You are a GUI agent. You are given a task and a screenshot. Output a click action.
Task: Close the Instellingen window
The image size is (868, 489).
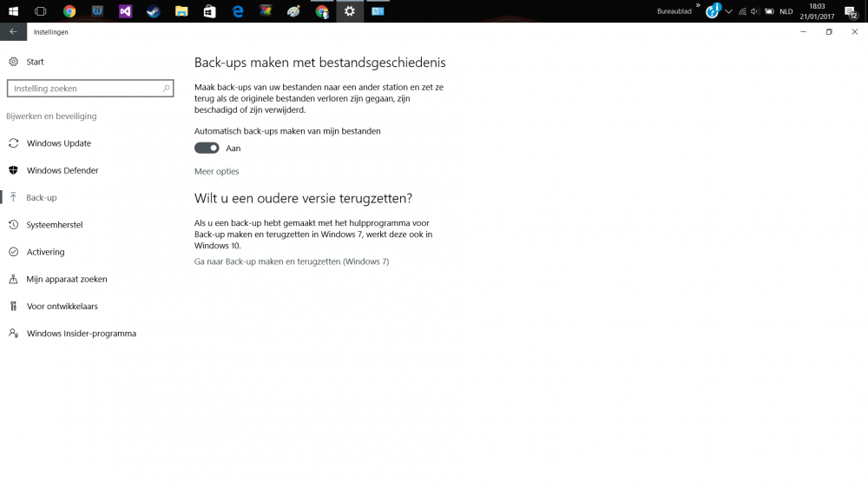tap(855, 31)
